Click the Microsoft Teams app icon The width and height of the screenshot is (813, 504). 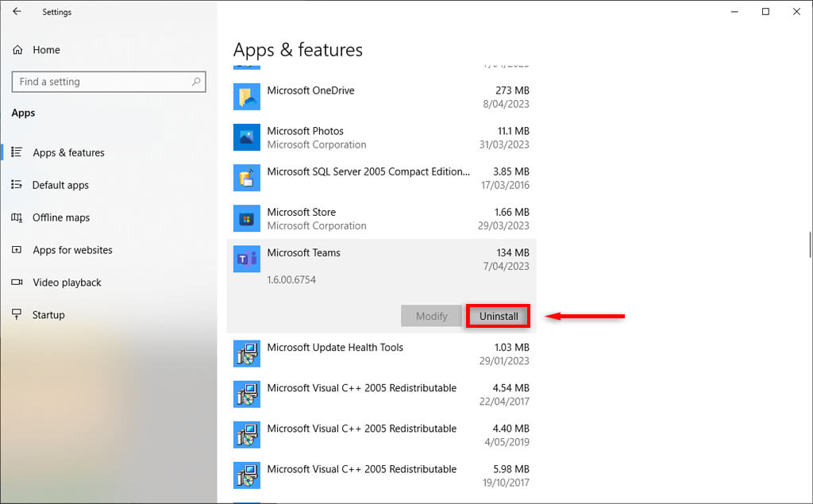pyautogui.click(x=247, y=259)
